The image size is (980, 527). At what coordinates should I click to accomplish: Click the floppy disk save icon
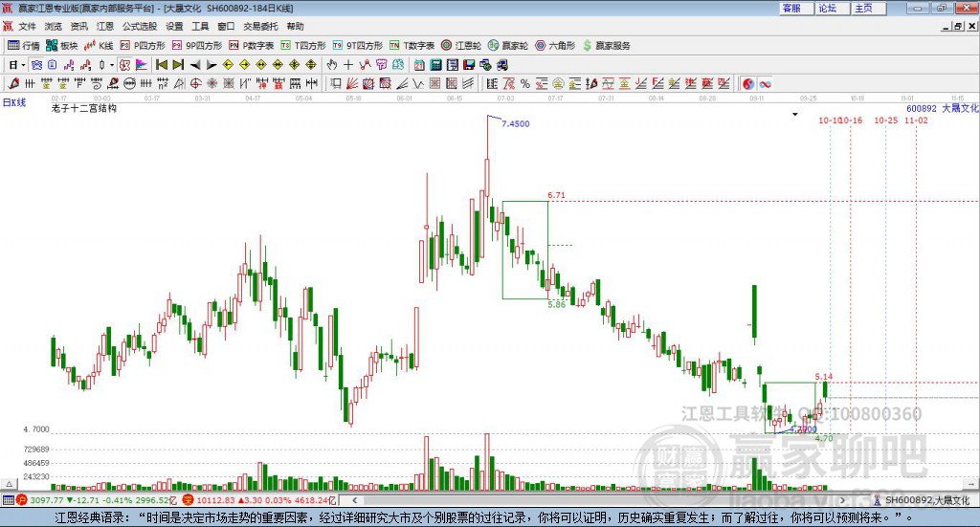pos(469,65)
